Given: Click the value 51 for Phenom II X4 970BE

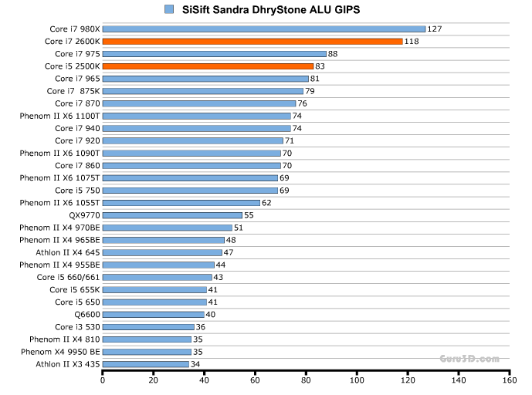Looking at the screenshot, I should tap(239, 228).
